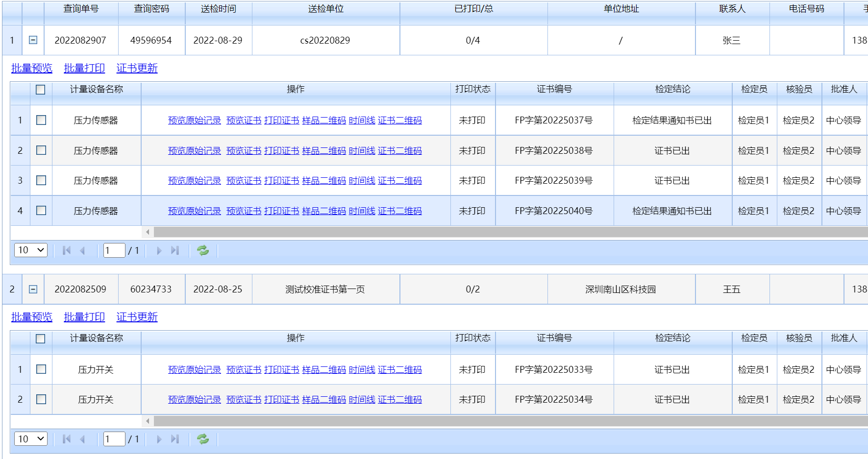Check box for certificate FP字第20225037号 row

click(x=41, y=120)
